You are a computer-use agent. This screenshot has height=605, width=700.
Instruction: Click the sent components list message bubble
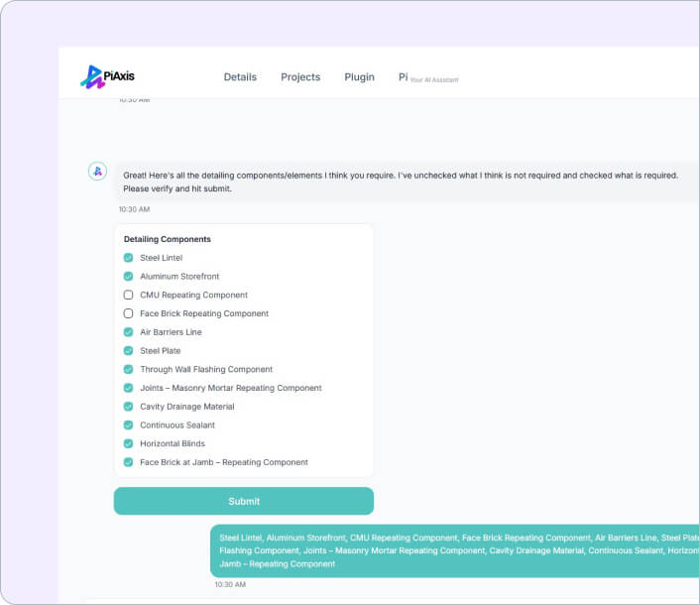coord(456,550)
